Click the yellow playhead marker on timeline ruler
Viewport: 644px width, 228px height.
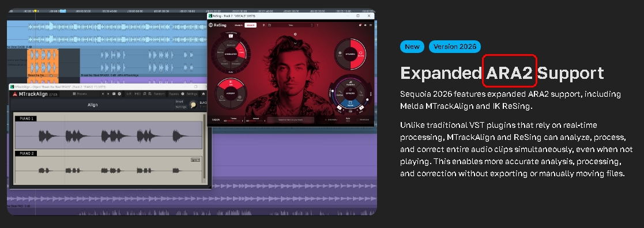[35, 11]
